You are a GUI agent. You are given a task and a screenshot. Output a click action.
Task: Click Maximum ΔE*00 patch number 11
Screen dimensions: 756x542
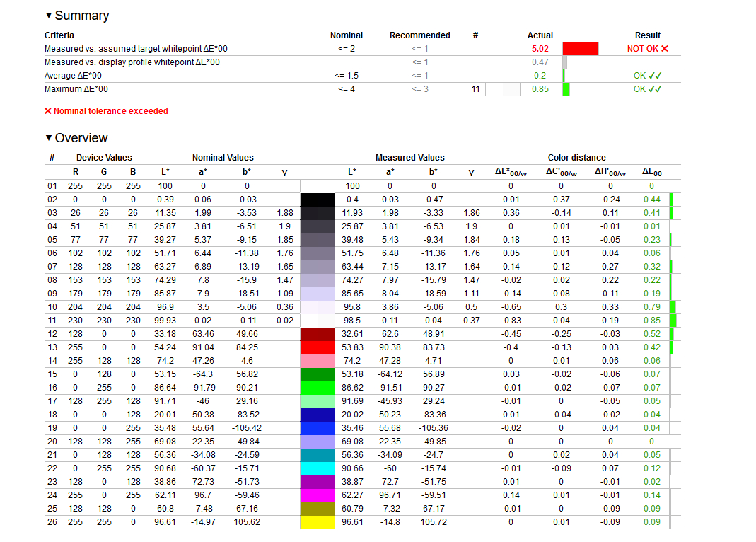pos(475,89)
